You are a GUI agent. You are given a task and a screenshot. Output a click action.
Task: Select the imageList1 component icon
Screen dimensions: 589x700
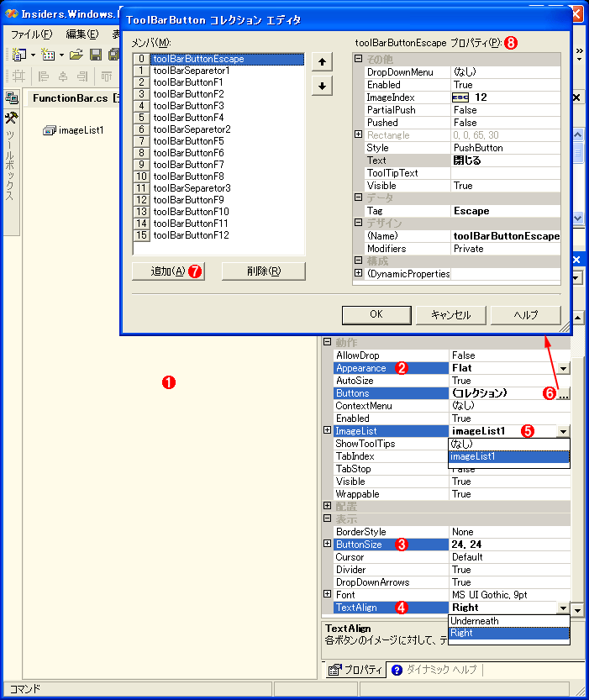[x=49, y=130]
